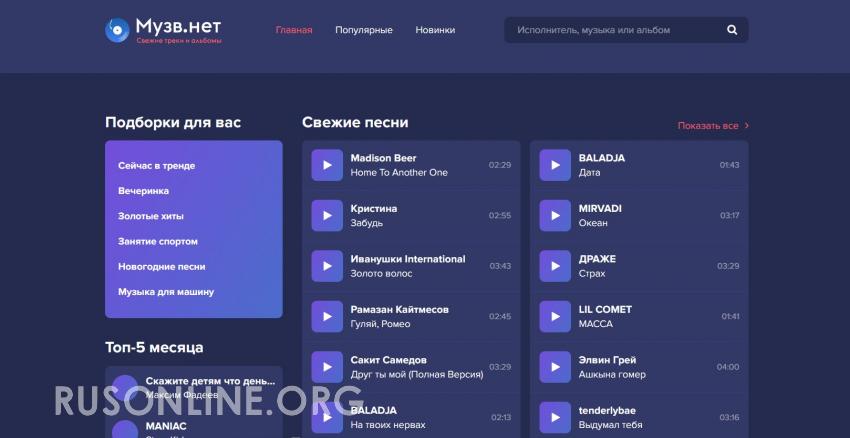
Task: Click the 02:29 duration of Madison Beer
Action: pyautogui.click(x=500, y=165)
